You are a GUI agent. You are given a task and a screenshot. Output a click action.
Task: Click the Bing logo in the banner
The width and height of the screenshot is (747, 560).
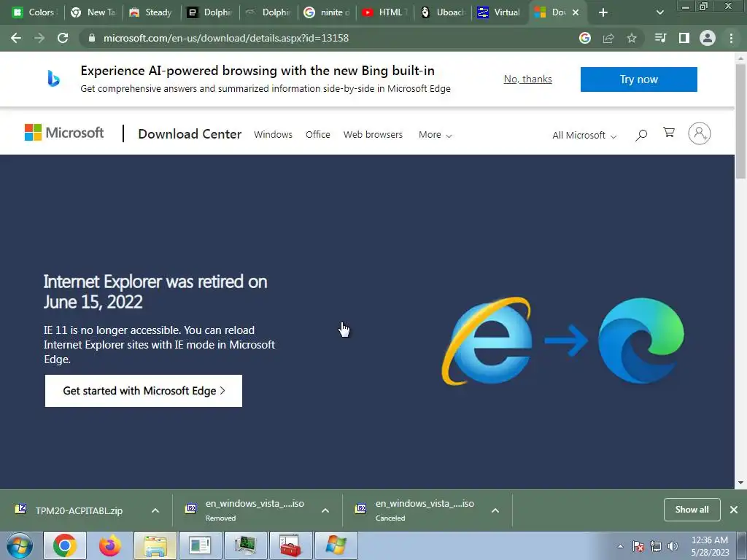(53, 79)
